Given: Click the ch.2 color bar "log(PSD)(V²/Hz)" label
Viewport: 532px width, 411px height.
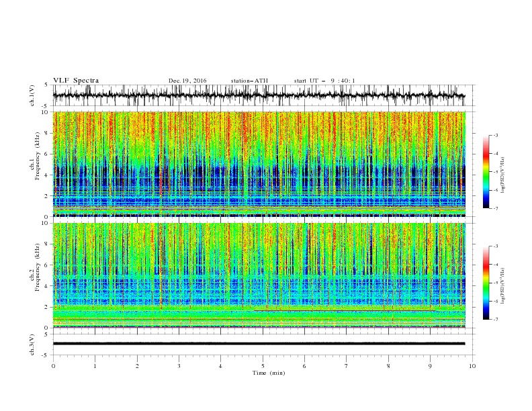Looking at the screenshot, I should click(x=502, y=286).
